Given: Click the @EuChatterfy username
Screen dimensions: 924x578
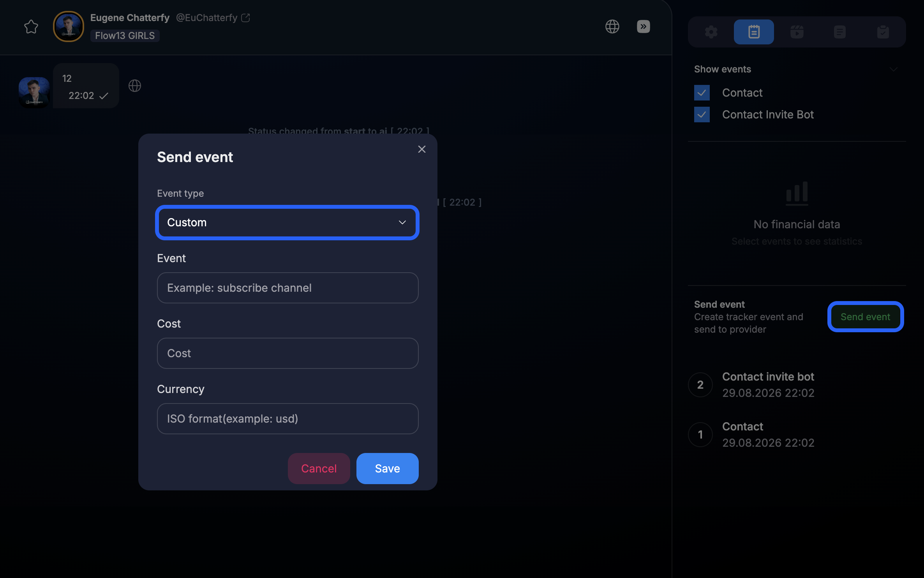Looking at the screenshot, I should [x=206, y=18].
